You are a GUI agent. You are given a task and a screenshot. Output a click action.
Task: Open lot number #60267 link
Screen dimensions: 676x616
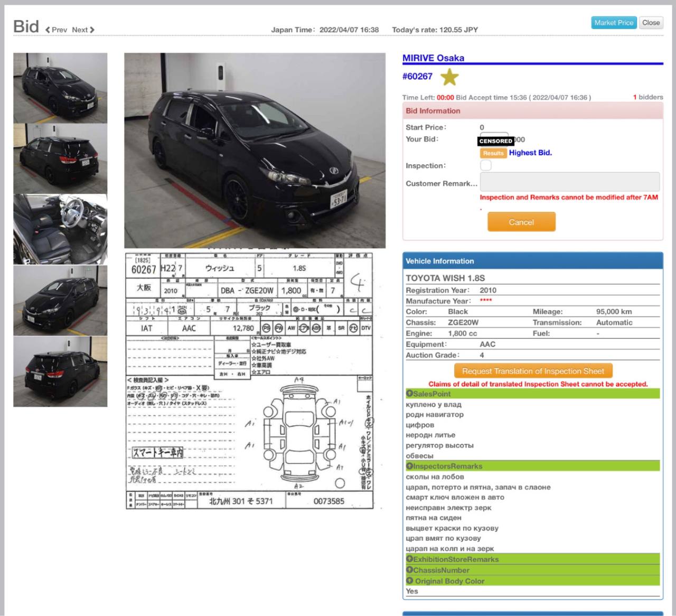pos(417,76)
